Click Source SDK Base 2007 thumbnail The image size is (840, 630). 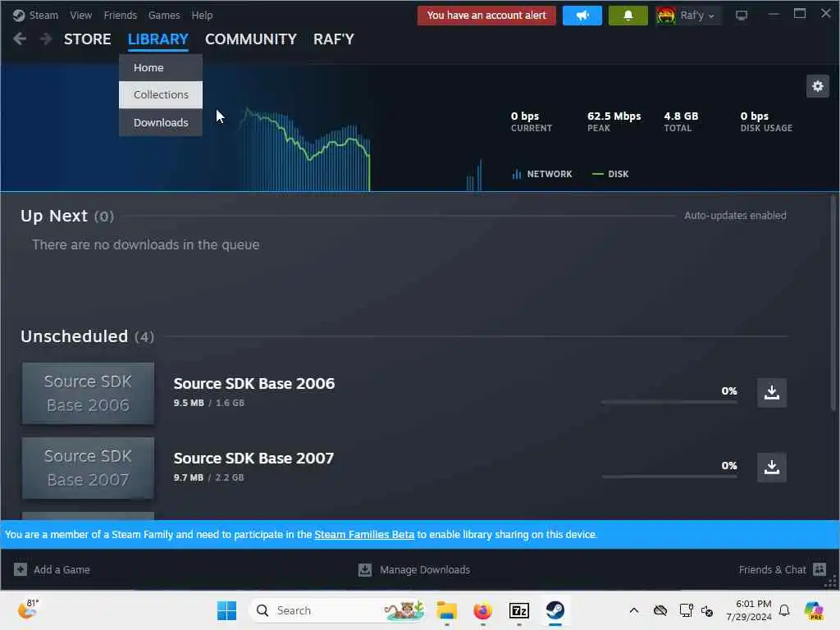88,468
